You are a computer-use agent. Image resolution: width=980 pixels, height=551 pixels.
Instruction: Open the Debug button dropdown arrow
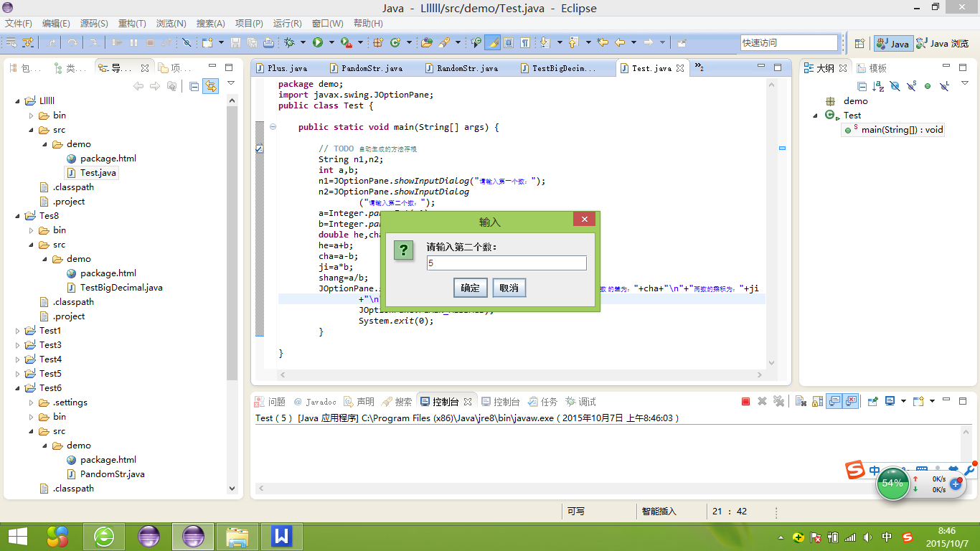[303, 42]
